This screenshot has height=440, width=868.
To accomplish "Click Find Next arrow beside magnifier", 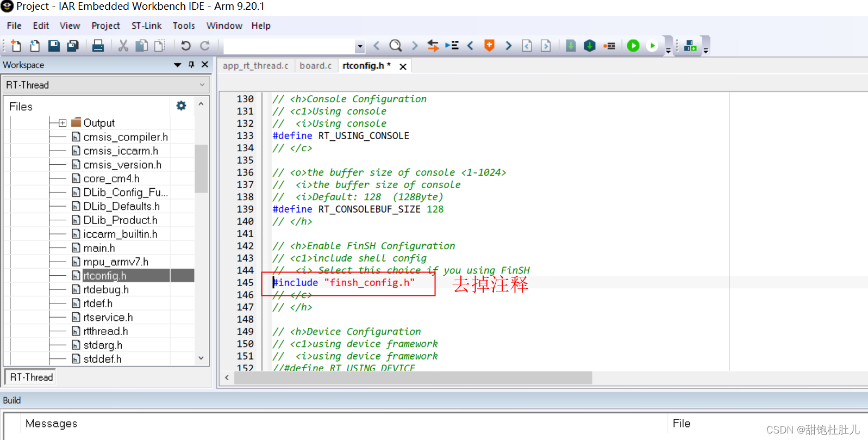I will point(415,46).
